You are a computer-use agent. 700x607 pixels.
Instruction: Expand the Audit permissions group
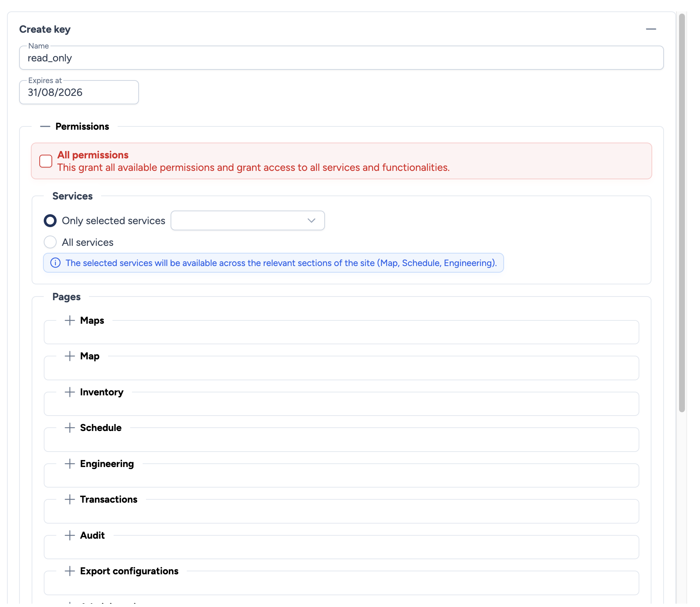coord(70,535)
